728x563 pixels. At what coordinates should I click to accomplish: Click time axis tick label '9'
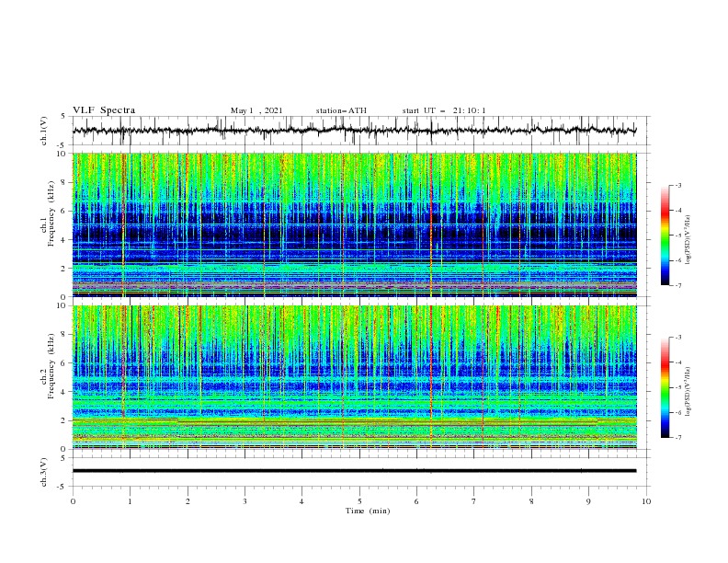[588, 501]
